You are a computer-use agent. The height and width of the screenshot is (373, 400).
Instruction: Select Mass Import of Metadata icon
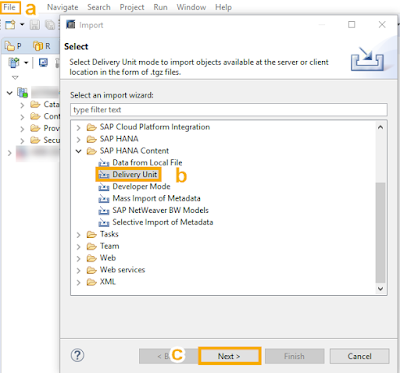tap(104, 199)
